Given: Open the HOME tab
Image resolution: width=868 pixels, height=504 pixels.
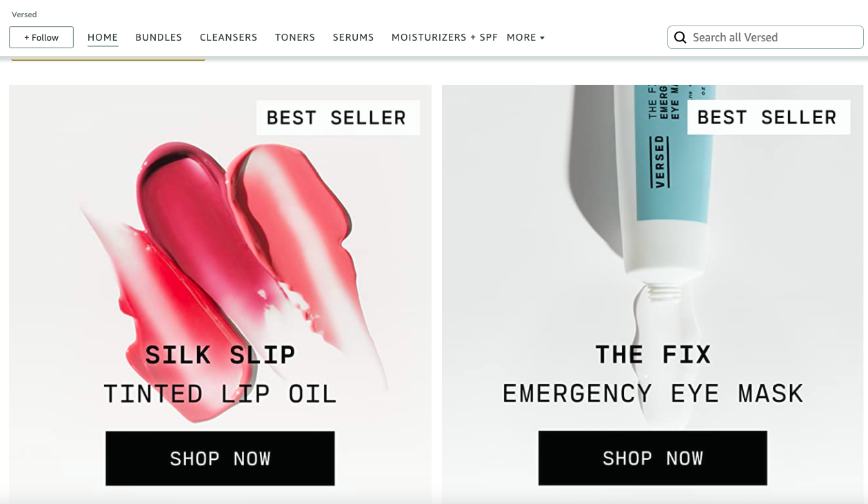Looking at the screenshot, I should [x=103, y=37].
